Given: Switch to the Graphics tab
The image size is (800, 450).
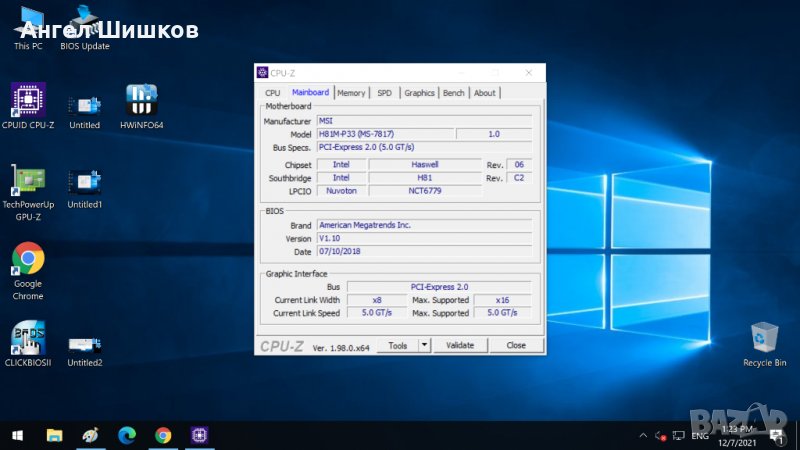Looking at the screenshot, I should coord(419,93).
